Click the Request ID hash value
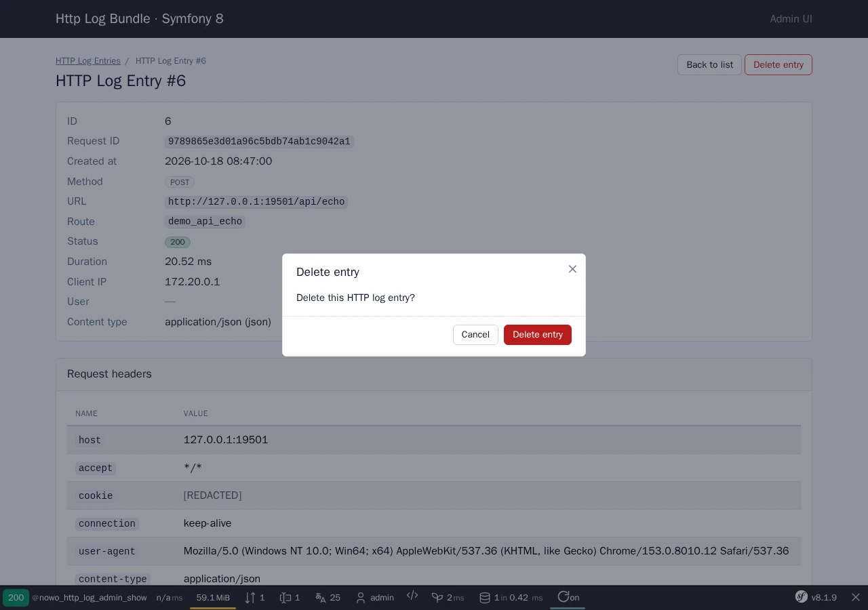This screenshot has width=868, height=610. click(x=259, y=142)
